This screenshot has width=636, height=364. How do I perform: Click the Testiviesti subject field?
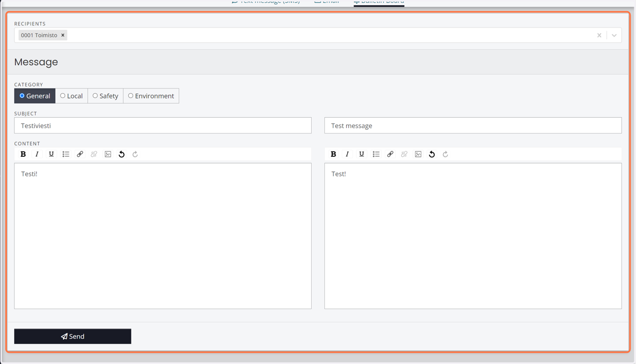(163, 126)
